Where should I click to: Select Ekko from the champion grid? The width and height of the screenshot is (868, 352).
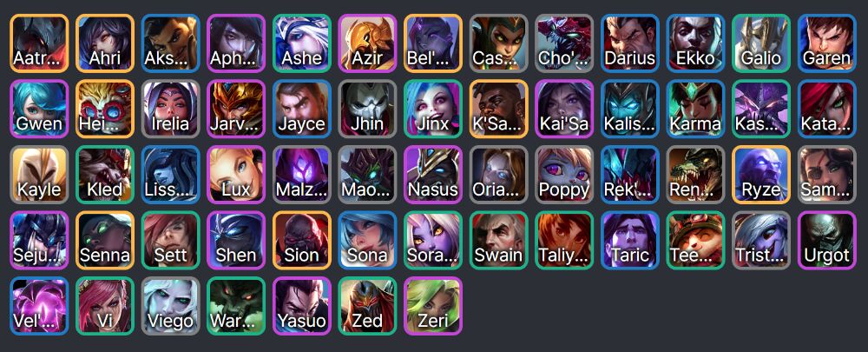[x=695, y=43]
